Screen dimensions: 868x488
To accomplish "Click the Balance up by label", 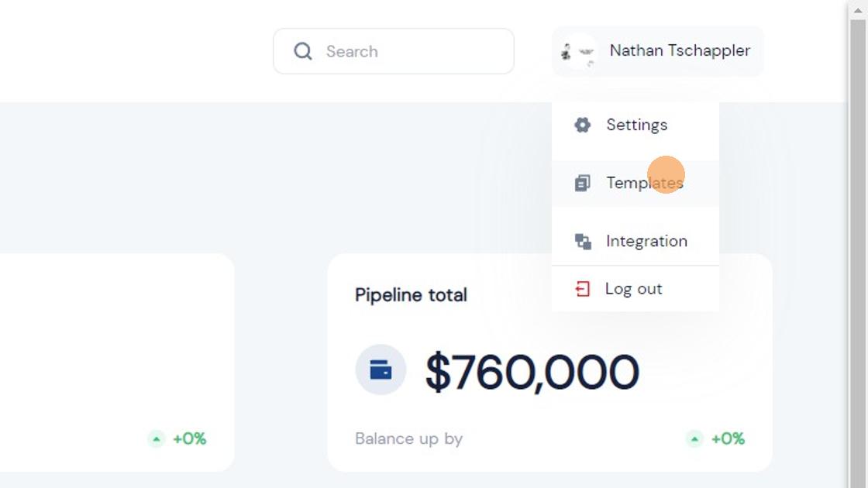I will point(408,438).
